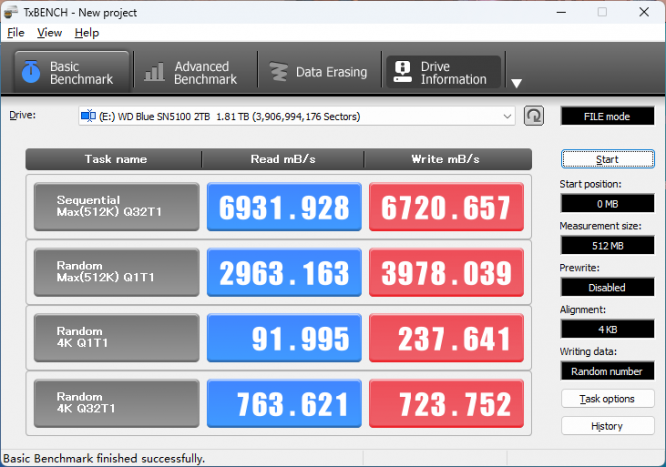Image resolution: width=666 pixels, height=467 pixels.
Task: Click the status bar message text
Action: point(104,459)
